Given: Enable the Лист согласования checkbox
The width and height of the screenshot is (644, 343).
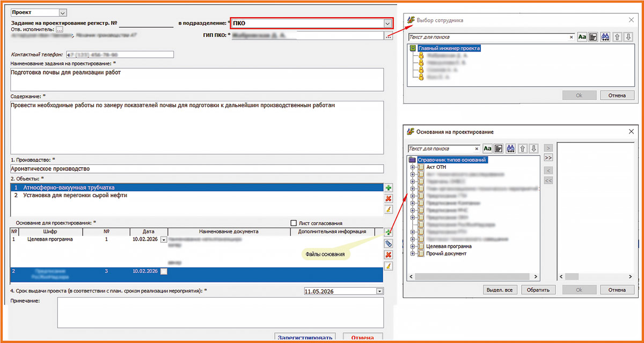Looking at the screenshot, I should tap(293, 223).
